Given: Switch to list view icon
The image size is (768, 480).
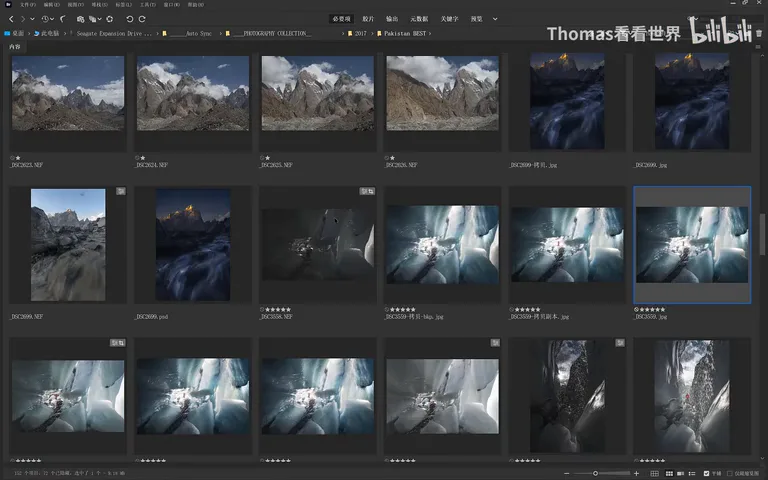Looking at the screenshot, I should (692, 473).
